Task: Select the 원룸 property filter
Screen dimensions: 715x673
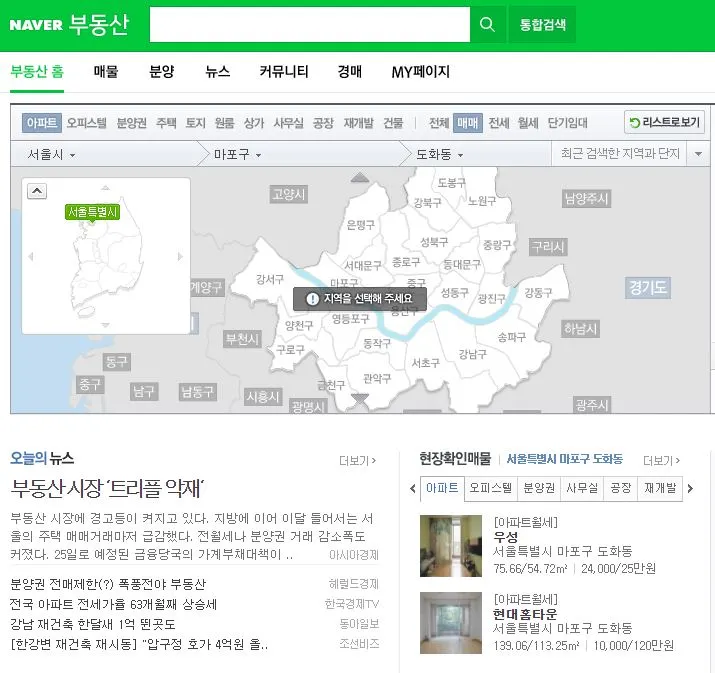Action: pos(224,123)
